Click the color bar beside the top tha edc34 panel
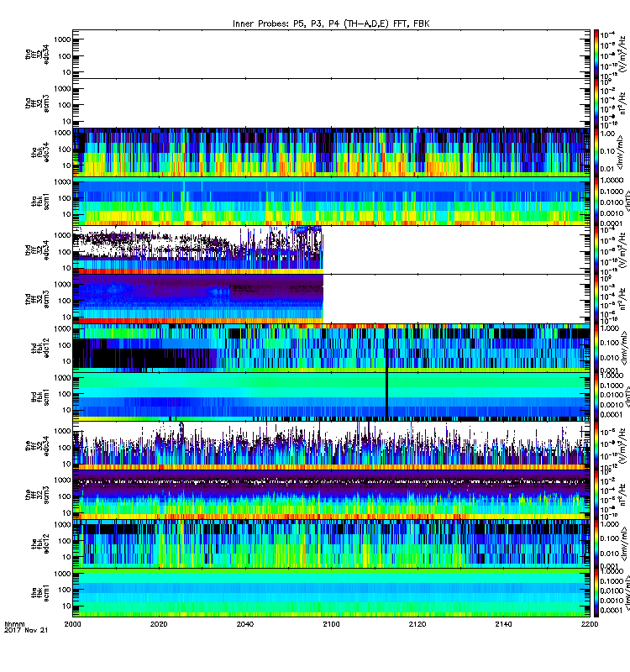This screenshot has height=672, width=630. 596,54
